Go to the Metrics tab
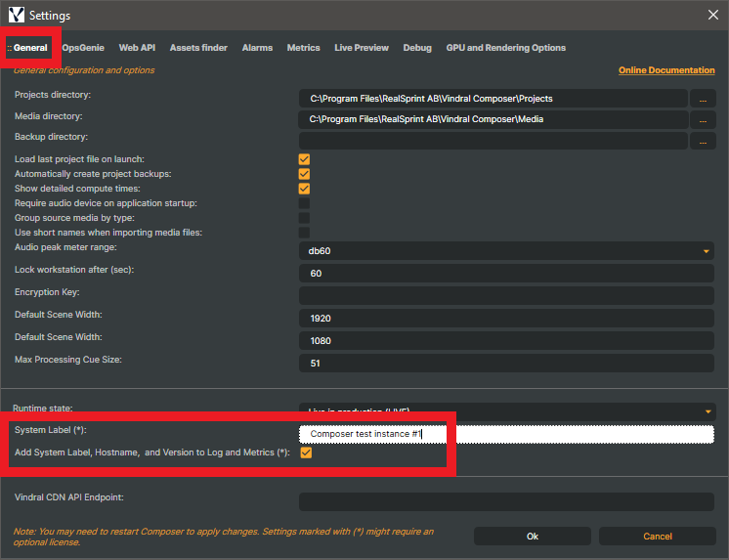This screenshot has width=729, height=560. point(303,48)
